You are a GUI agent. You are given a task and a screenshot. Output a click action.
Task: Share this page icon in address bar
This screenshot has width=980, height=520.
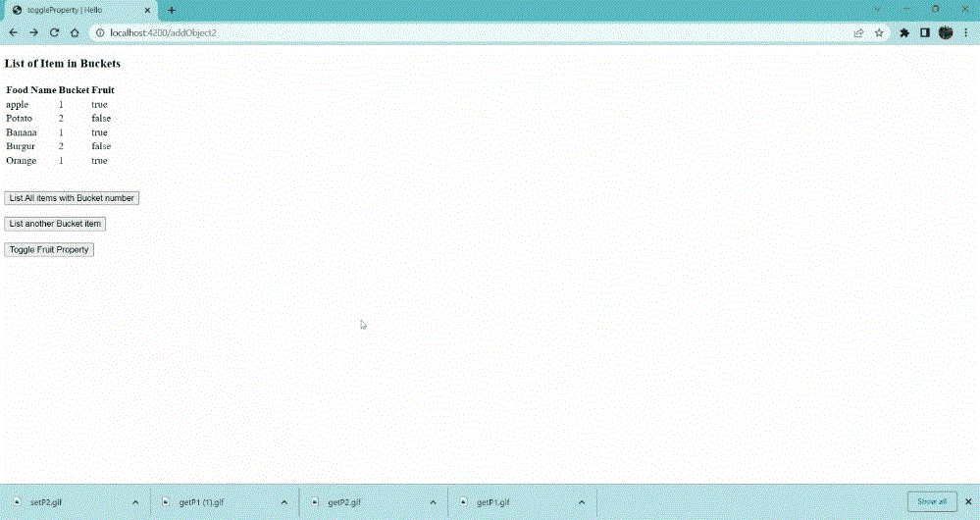tap(858, 32)
